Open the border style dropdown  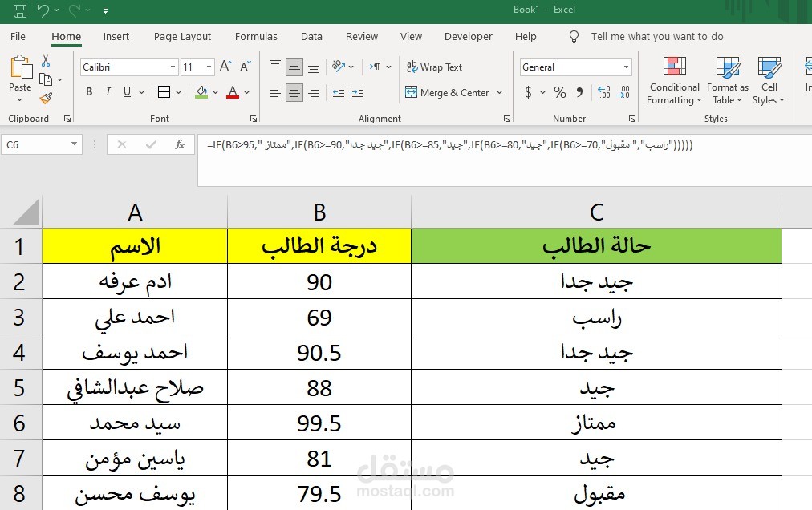tap(177, 91)
